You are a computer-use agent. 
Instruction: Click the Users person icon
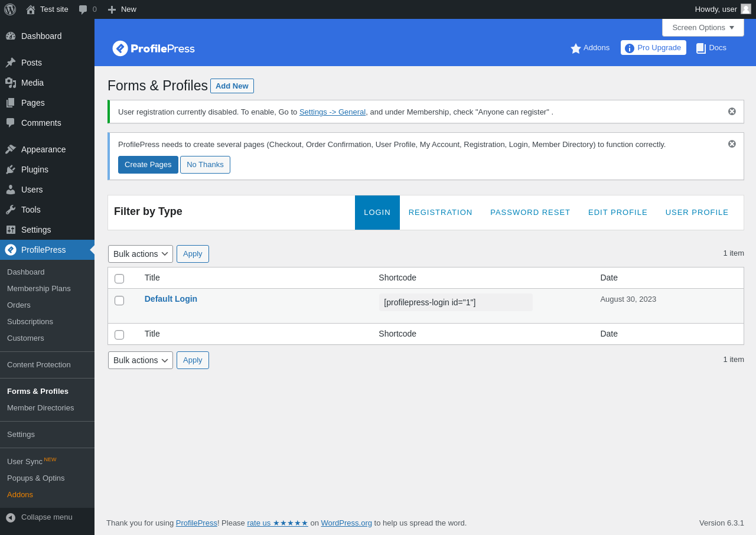click(11, 190)
